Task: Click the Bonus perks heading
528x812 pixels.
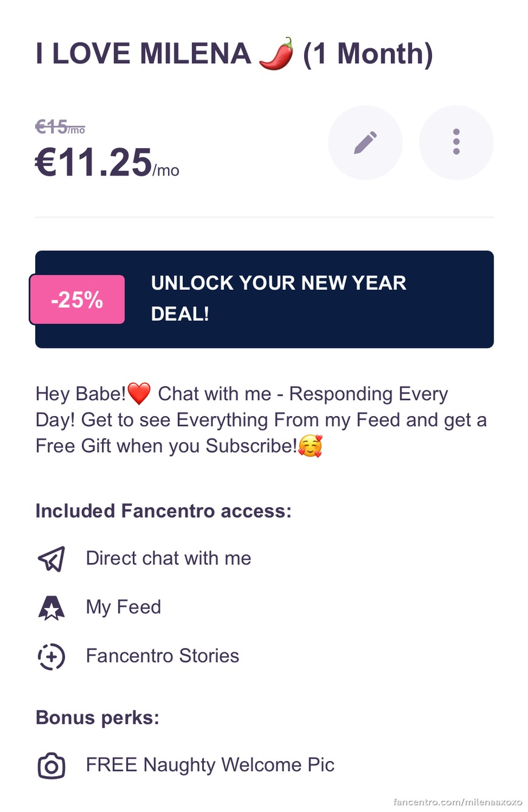Action: coord(98,718)
